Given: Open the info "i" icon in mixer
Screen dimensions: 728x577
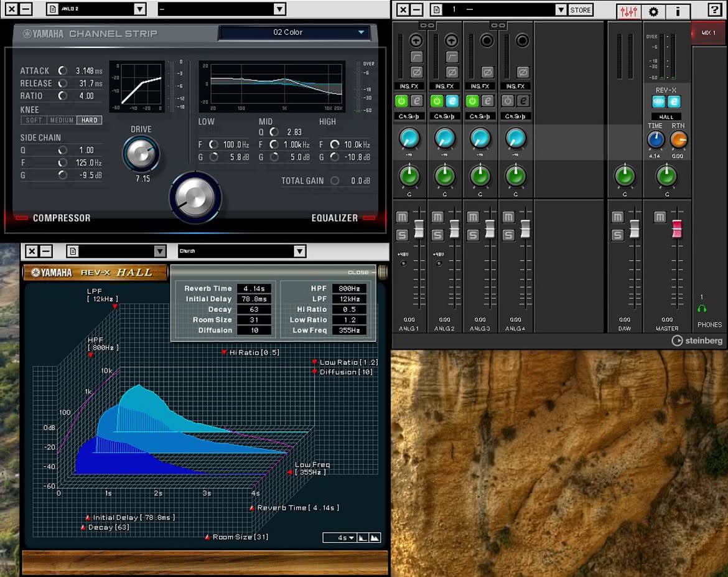Looking at the screenshot, I should (678, 11).
